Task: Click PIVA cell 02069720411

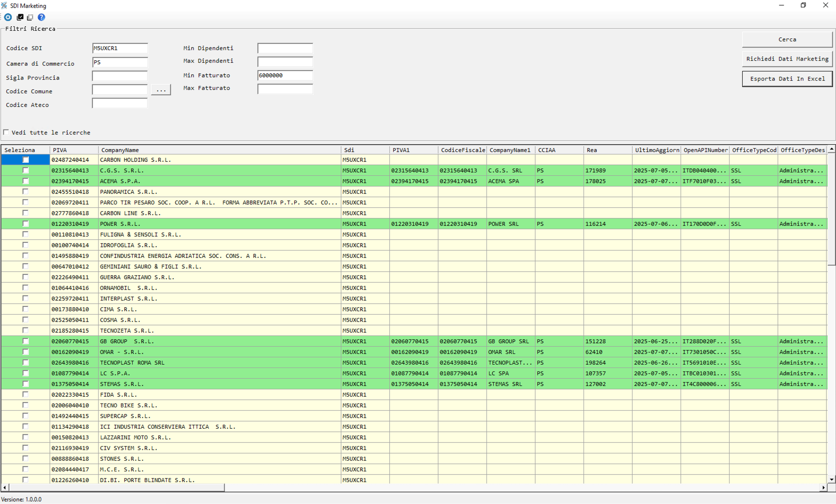Action: point(74,202)
